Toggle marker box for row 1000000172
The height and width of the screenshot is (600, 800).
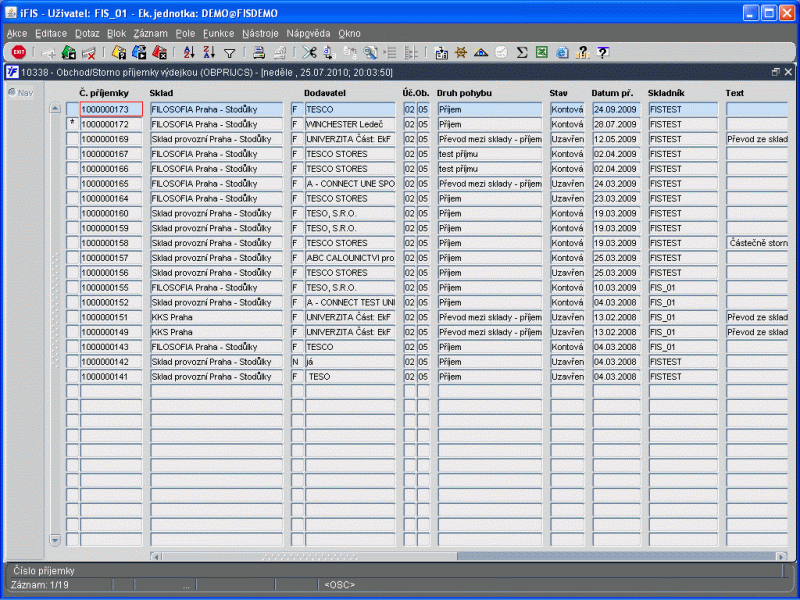[72, 124]
